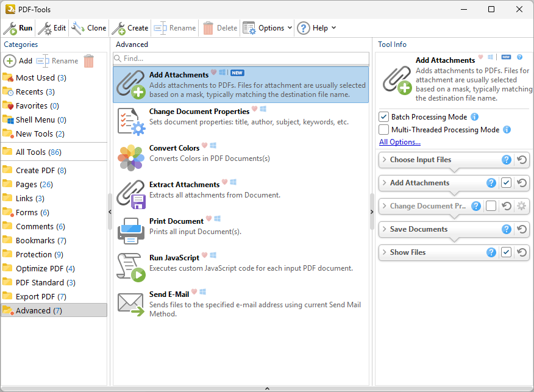
Task: Click the gear icon on Change Document step
Action: tap(522, 206)
